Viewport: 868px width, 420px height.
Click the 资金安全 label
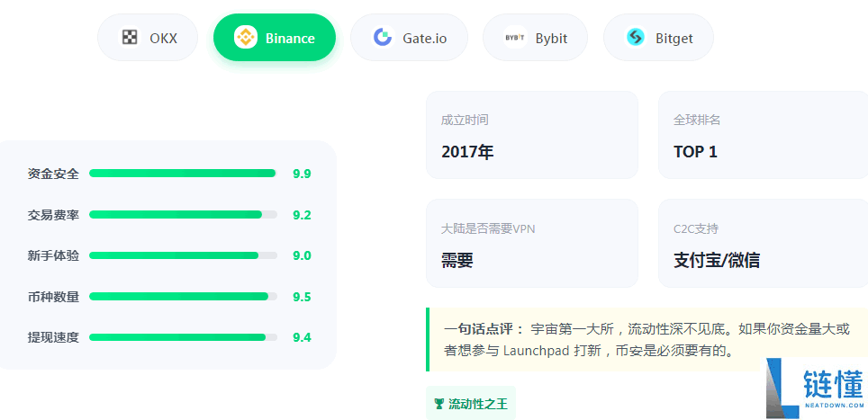[53, 174]
